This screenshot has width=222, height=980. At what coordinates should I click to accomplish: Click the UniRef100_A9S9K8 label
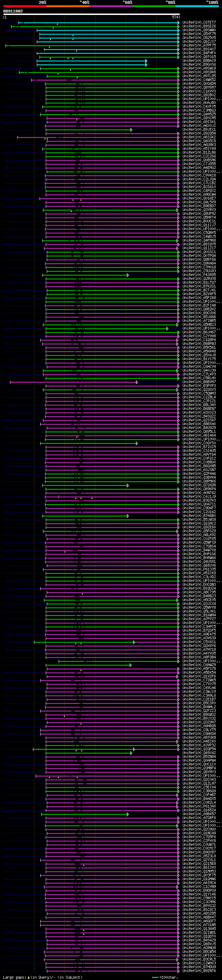click(x=199, y=72)
